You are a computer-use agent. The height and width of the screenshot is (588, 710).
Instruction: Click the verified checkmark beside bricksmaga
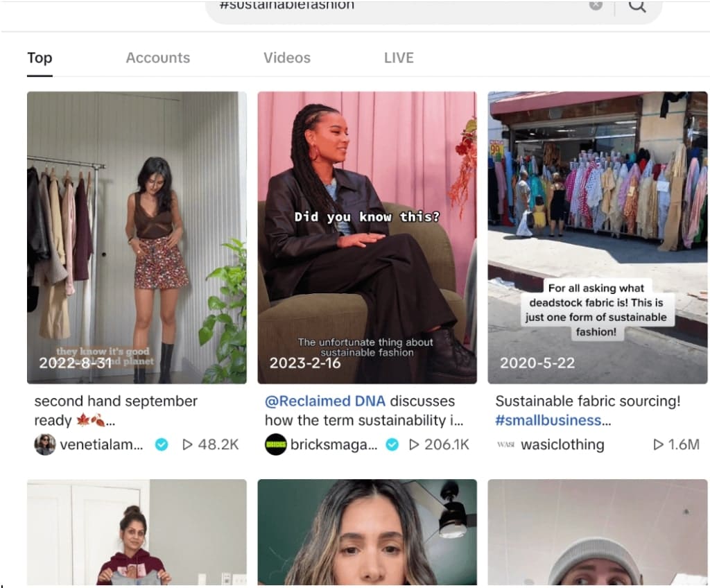pyautogui.click(x=392, y=444)
